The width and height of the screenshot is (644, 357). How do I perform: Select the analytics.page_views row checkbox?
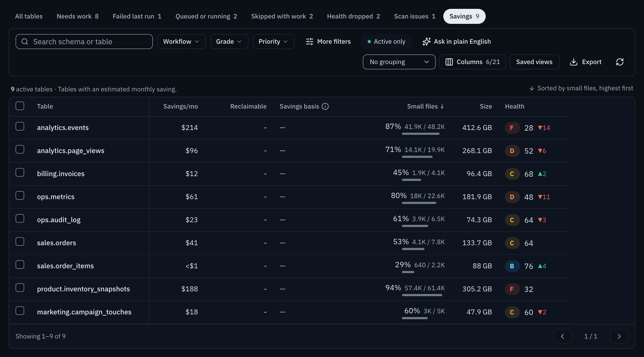[20, 149]
